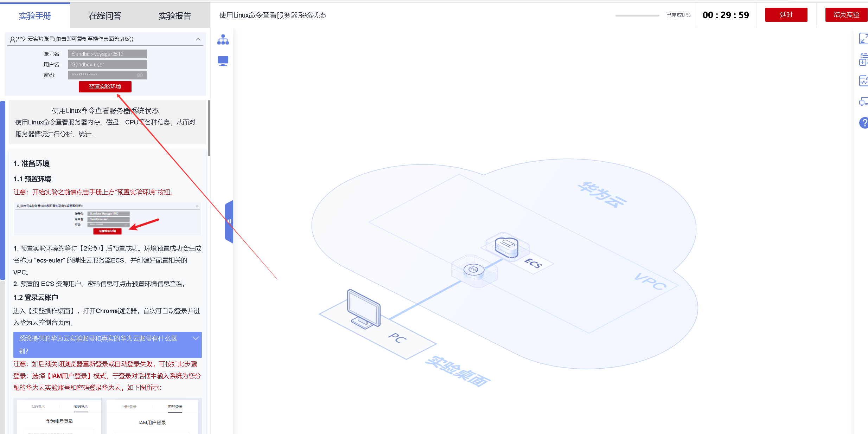
Task: Open the chart report icon in right sidebar
Action: (863, 81)
